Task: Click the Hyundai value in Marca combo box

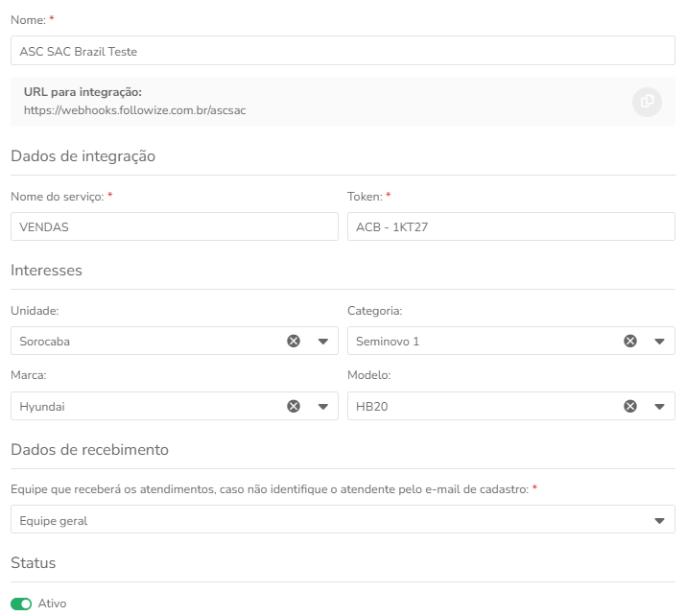Action: point(42,407)
